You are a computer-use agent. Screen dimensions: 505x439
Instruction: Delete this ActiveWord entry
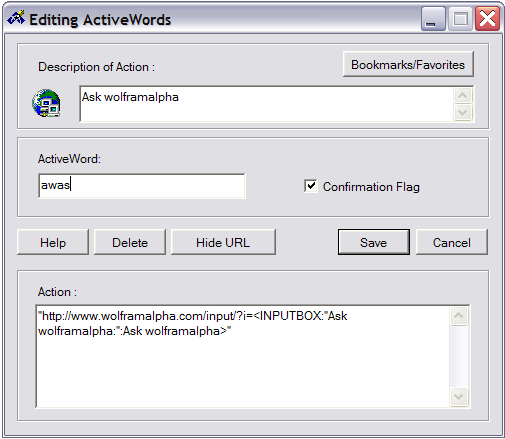coord(130,242)
